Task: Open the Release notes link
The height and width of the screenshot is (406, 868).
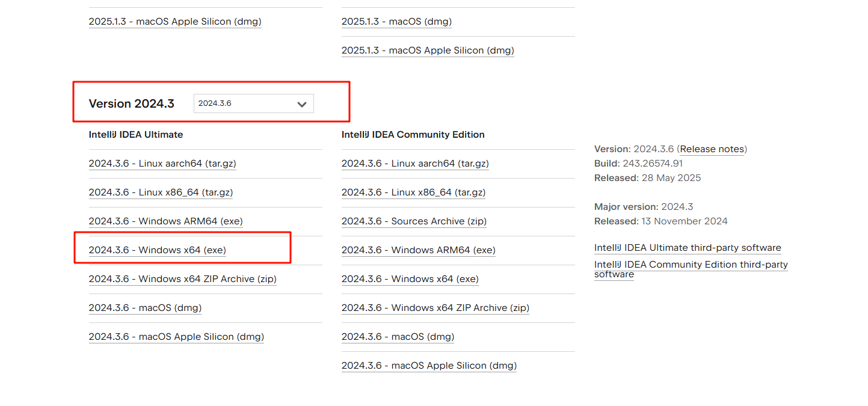Action: [712, 149]
